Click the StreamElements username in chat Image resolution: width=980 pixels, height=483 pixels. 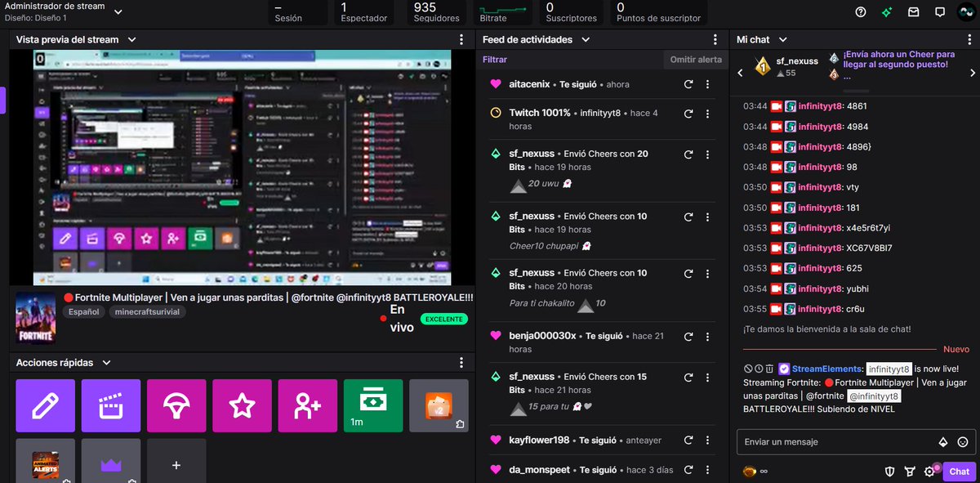coord(826,369)
